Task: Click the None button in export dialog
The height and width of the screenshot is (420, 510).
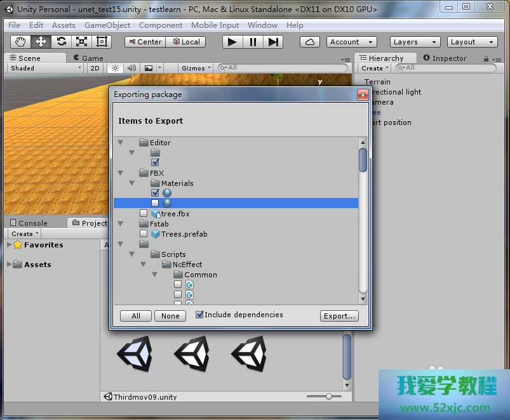Action: tap(170, 316)
